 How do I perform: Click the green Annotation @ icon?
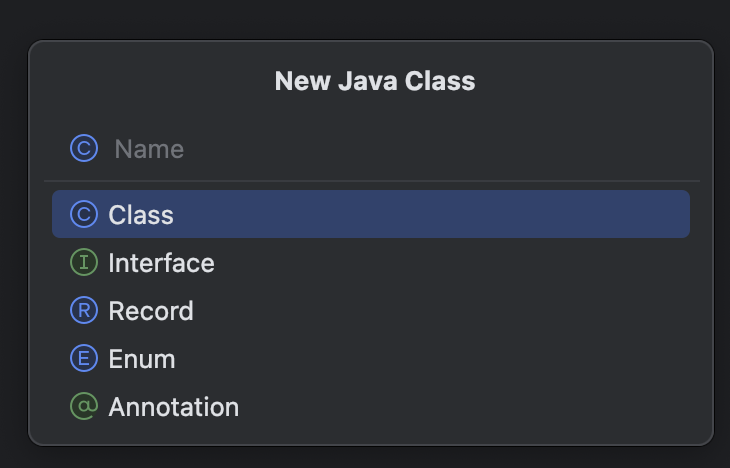(x=84, y=407)
